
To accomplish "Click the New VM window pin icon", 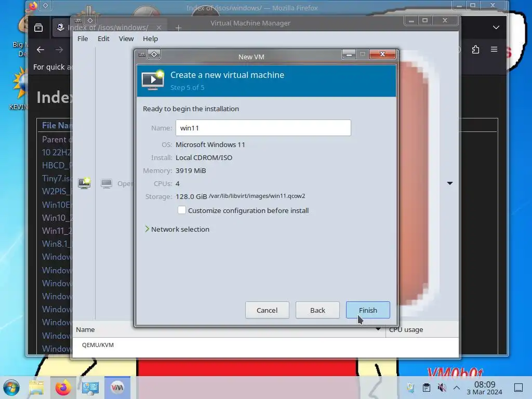I will click(x=154, y=54).
